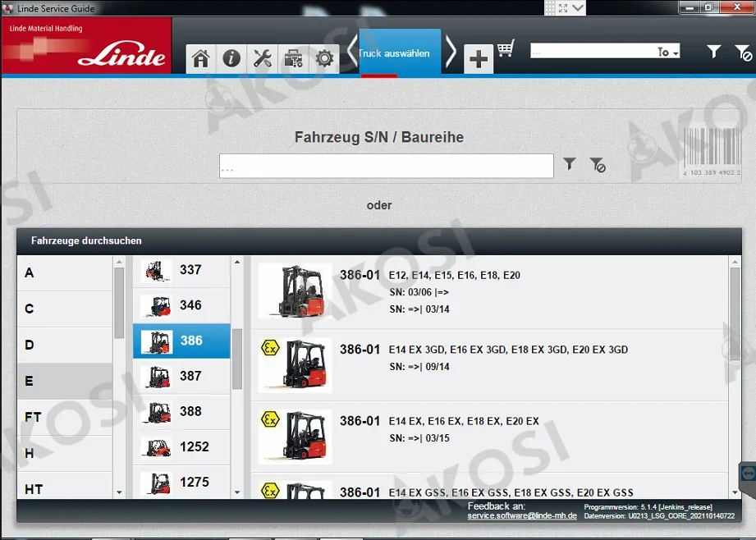
Task: Go to previous tab with left chevron
Action: click(x=352, y=51)
